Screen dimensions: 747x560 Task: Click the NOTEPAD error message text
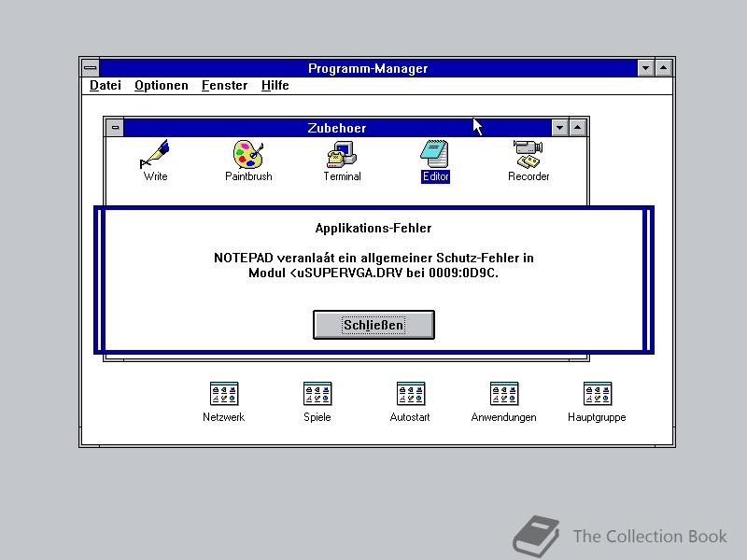click(x=373, y=265)
